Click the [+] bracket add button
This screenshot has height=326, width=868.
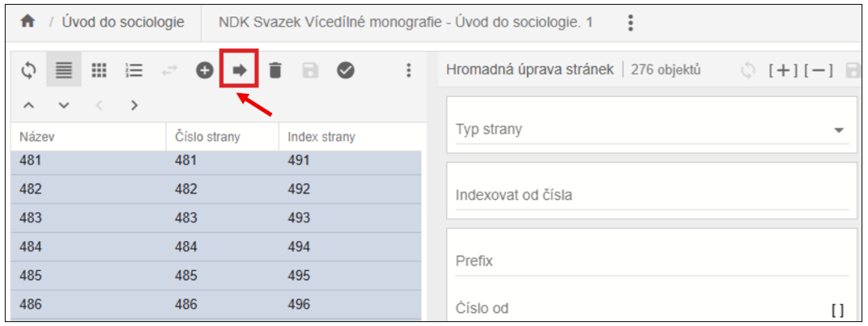783,71
